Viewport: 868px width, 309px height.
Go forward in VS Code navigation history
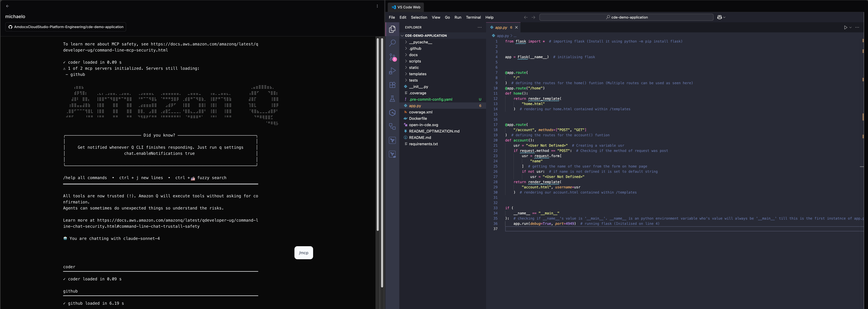(x=533, y=17)
